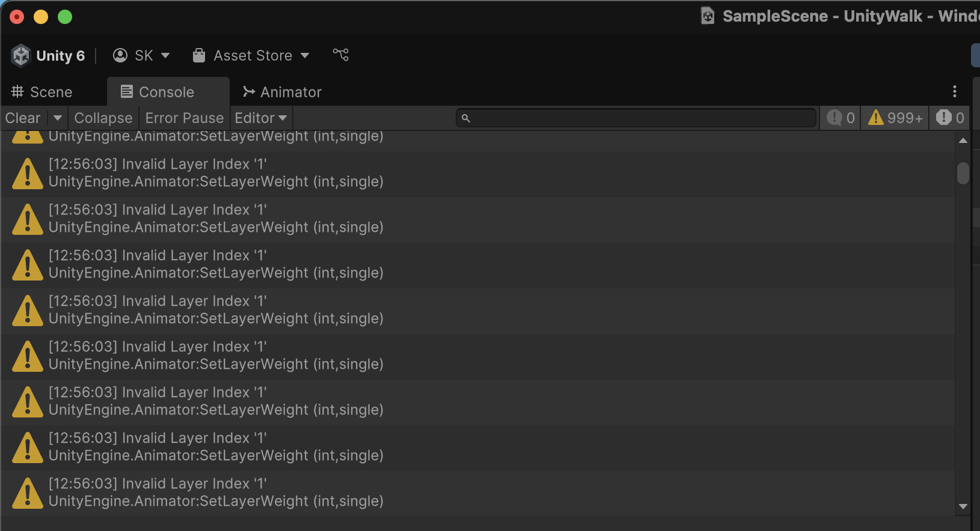Toggle the Collapse log option

pos(103,118)
